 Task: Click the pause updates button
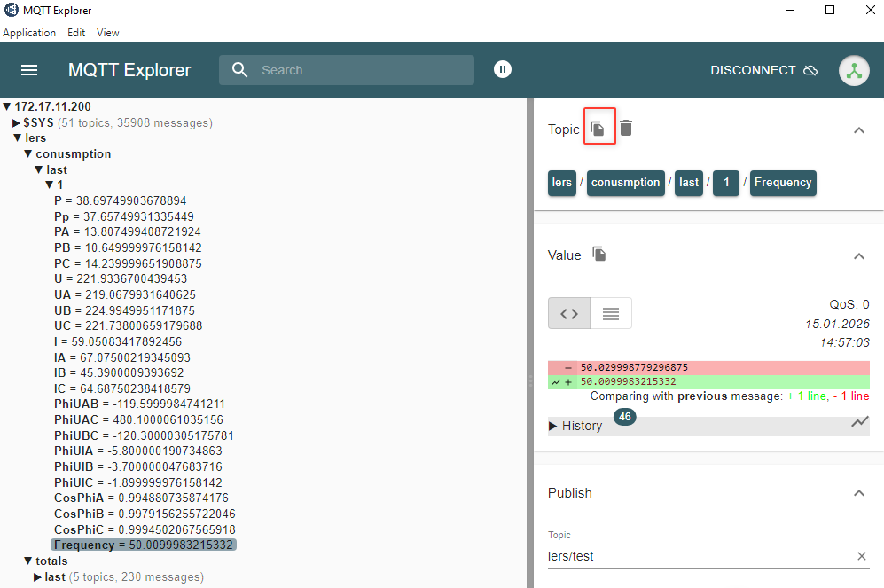pyautogui.click(x=503, y=69)
